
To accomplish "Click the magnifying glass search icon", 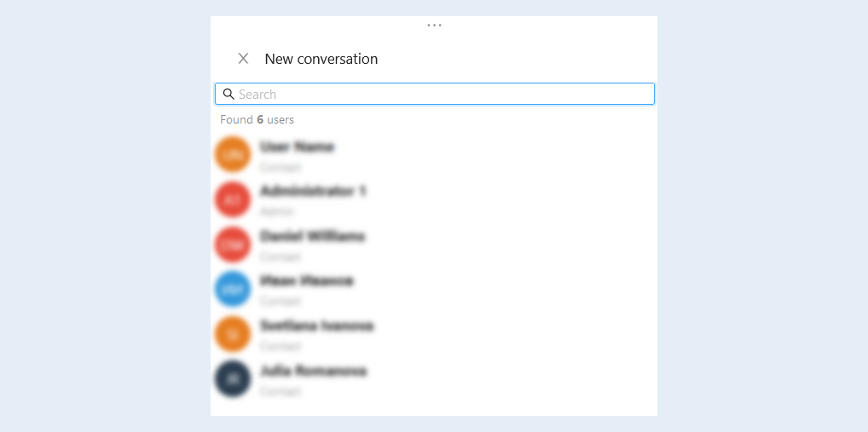I will pyautogui.click(x=229, y=94).
